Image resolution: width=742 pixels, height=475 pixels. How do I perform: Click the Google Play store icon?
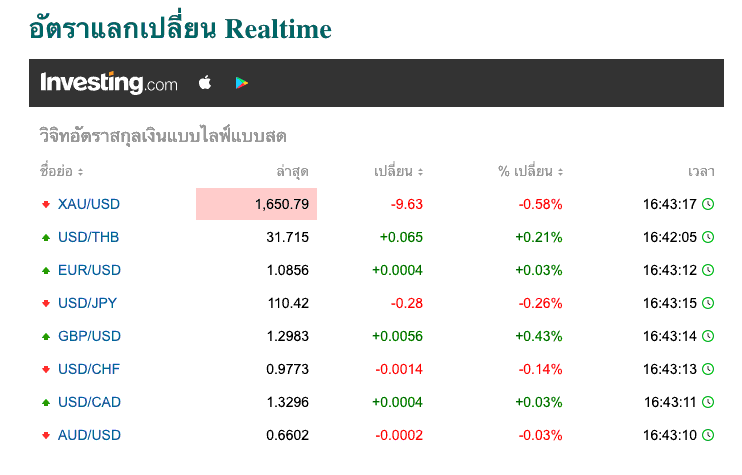[x=241, y=83]
